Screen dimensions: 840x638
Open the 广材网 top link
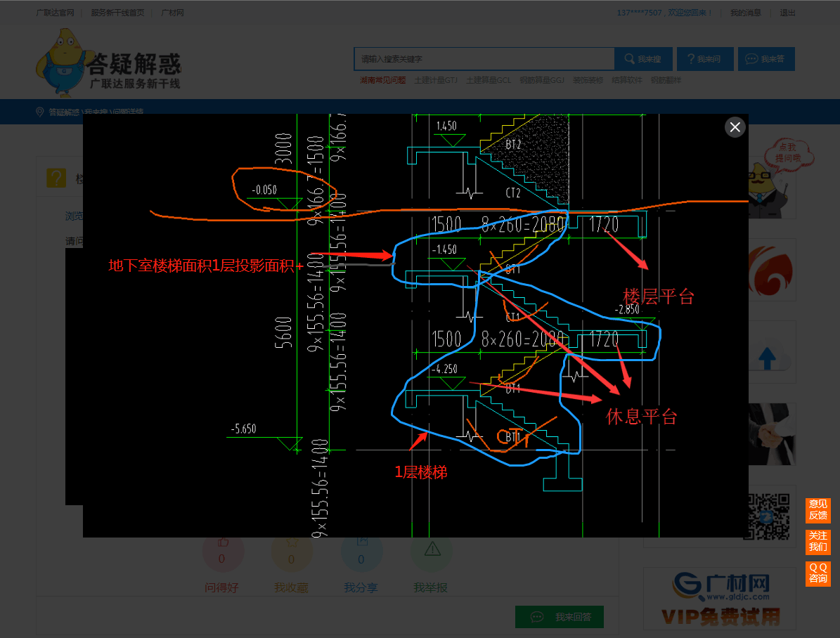coord(172,13)
